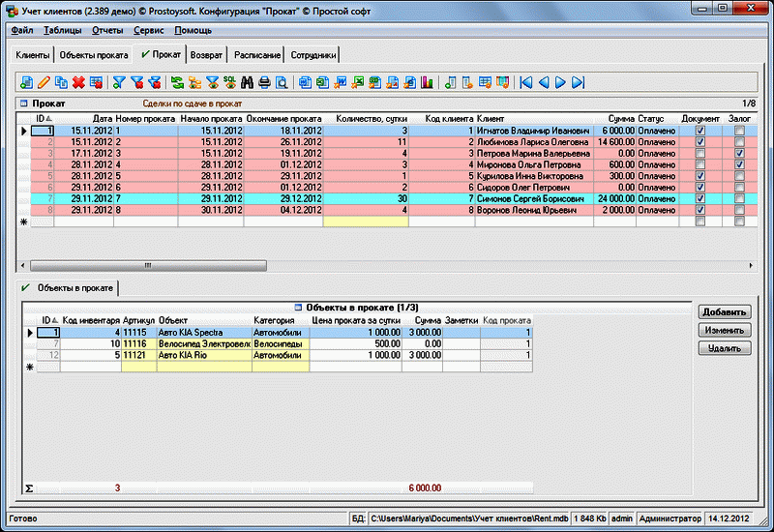Click the red X delete record icon
This screenshot has width=774, height=532.
[77, 82]
